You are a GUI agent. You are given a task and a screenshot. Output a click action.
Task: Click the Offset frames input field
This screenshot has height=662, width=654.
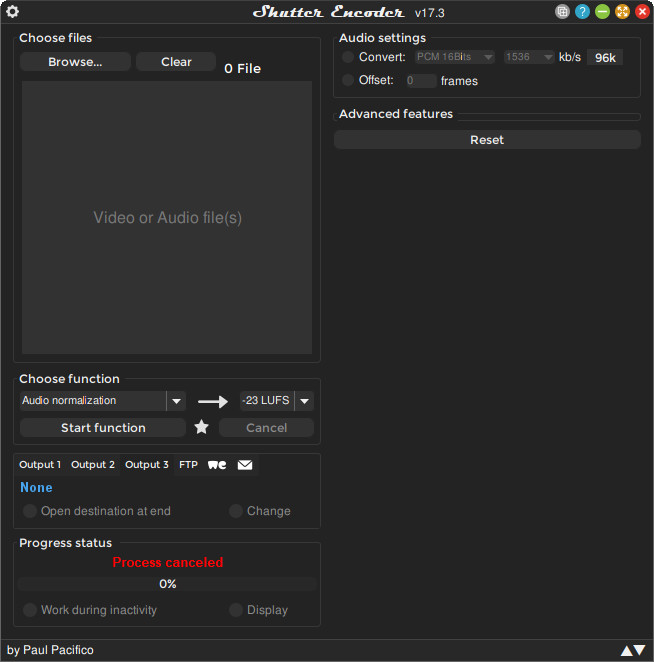[420, 81]
